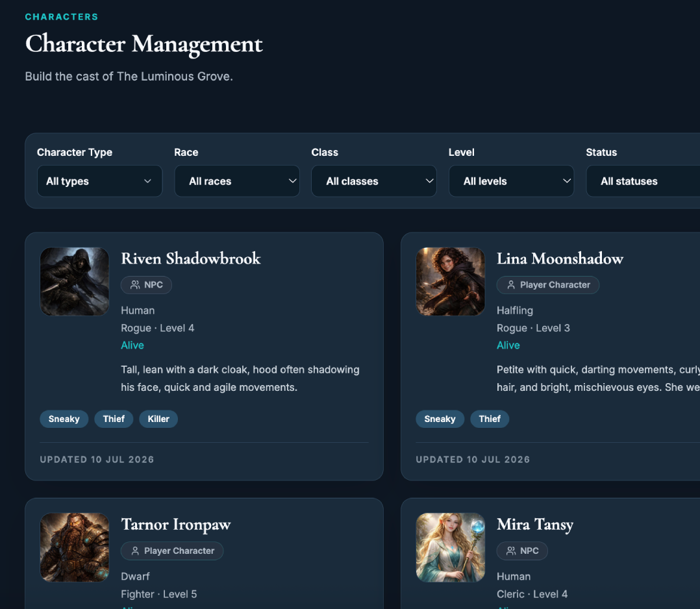
Task: Click the Level filter label
Action: click(461, 152)
